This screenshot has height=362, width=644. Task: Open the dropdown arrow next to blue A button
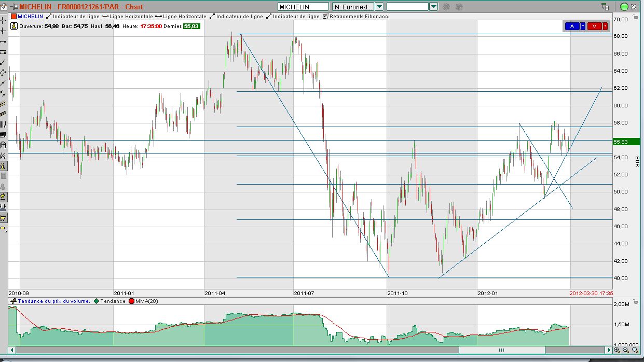(x=583, y=26)
